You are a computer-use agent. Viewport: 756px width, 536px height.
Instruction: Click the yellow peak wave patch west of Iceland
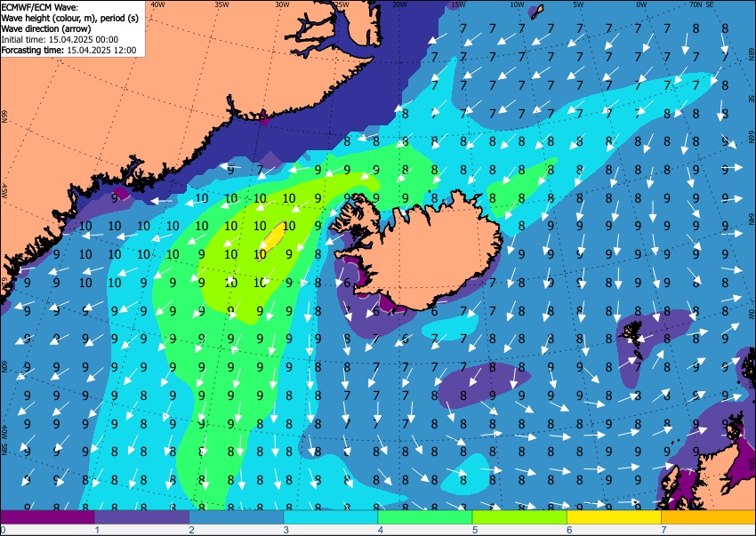pos(273,238)
